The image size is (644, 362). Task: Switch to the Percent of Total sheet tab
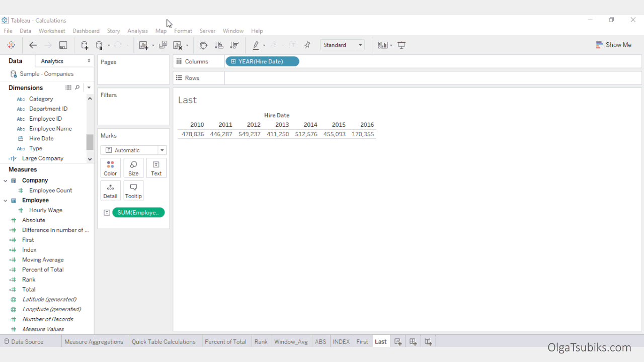point(225,342)
